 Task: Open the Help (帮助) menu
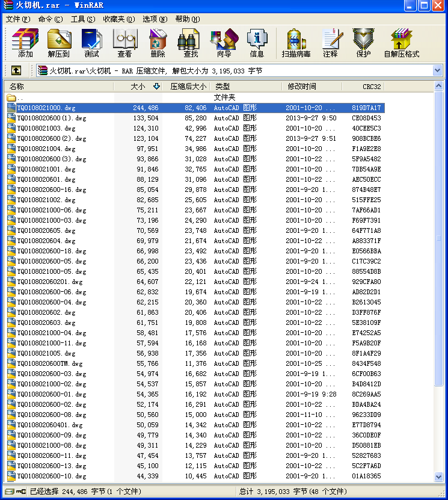[x=188, y=19]
